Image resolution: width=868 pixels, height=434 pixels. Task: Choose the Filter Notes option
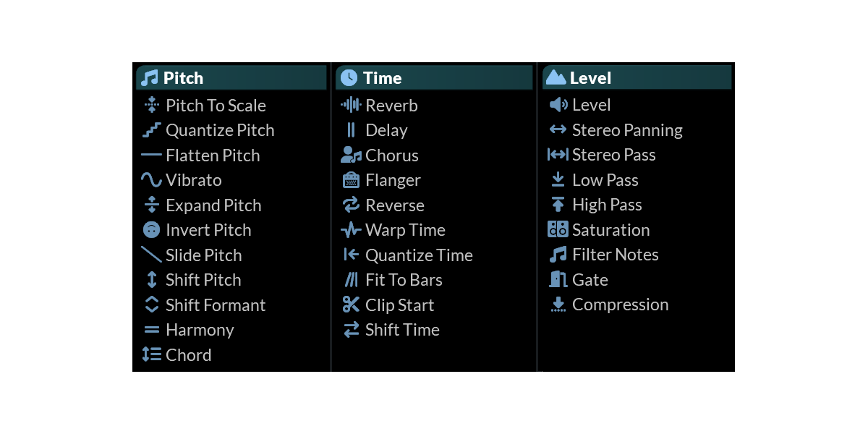coord(615,255)
